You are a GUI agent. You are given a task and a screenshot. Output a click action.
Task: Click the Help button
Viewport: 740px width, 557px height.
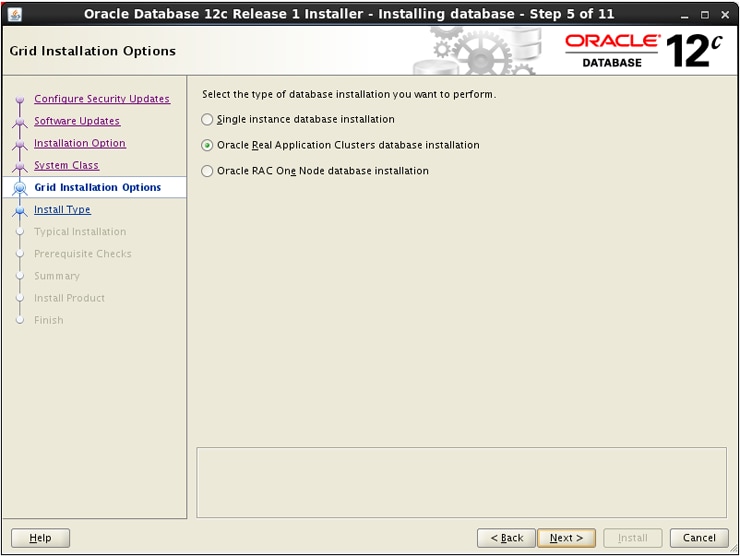coord(40,538)
